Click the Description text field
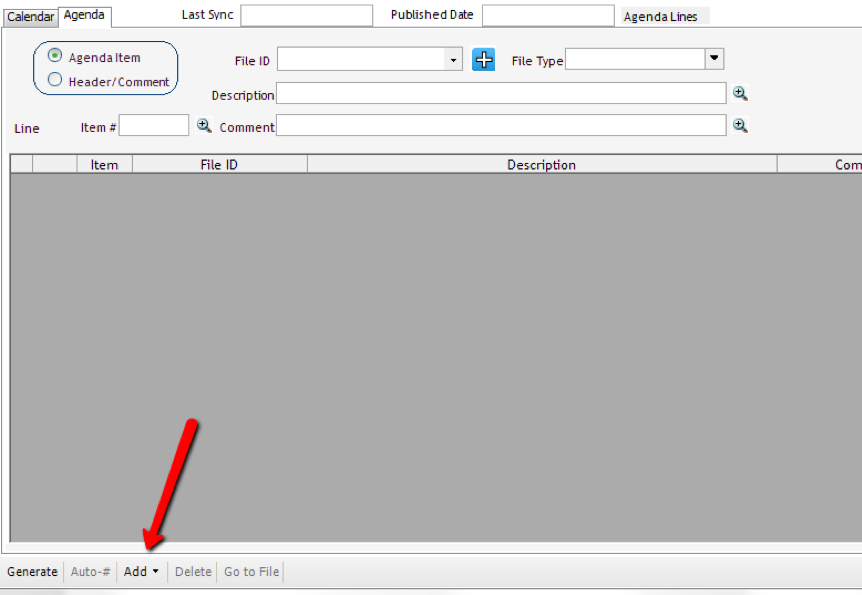Viewport: 862px width, 595px height. [500, 93]
